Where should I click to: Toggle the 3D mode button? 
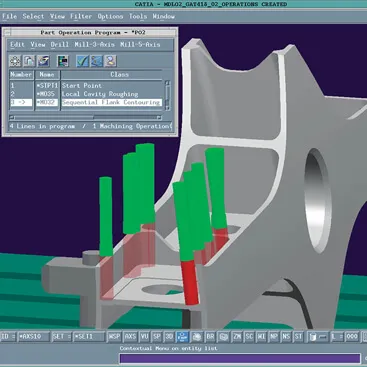169,337
